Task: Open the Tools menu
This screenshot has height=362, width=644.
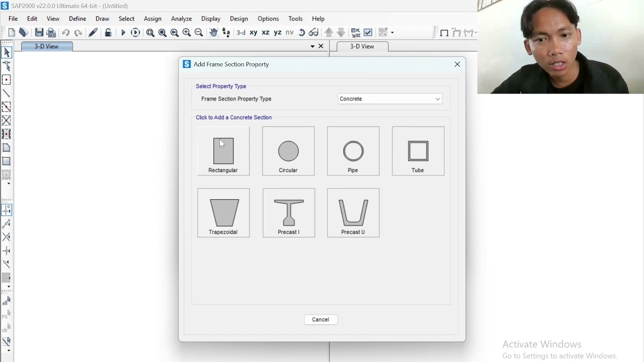Action: tap(295, 19)
